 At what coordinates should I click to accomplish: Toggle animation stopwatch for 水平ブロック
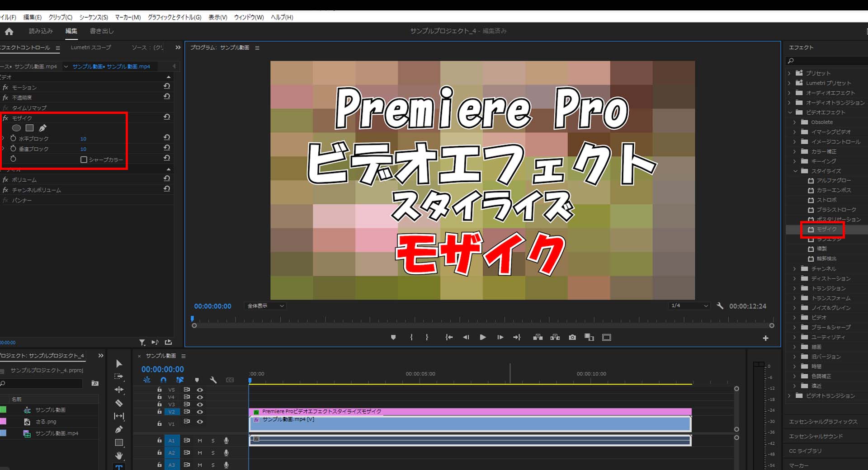tap(13, 138)
